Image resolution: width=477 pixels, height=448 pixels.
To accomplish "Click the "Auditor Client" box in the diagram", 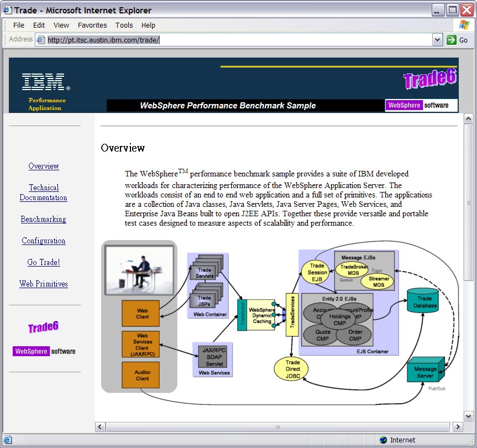I will pos(140,375).
